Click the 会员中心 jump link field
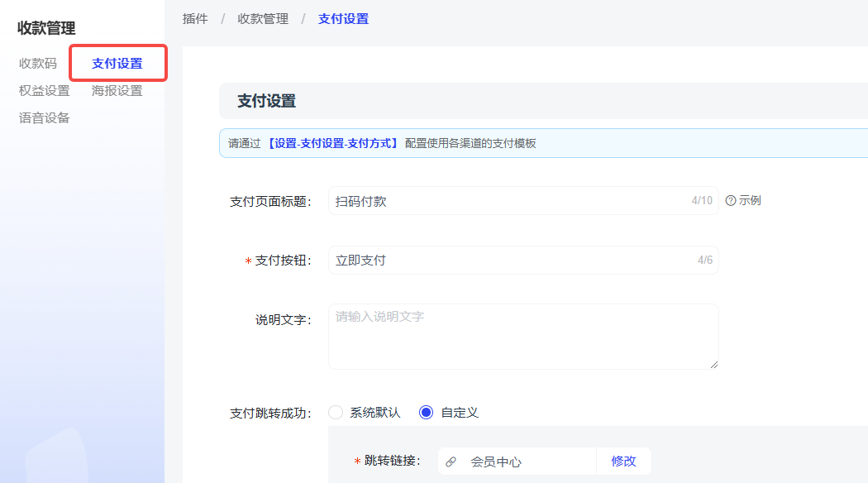 point(517,461)
